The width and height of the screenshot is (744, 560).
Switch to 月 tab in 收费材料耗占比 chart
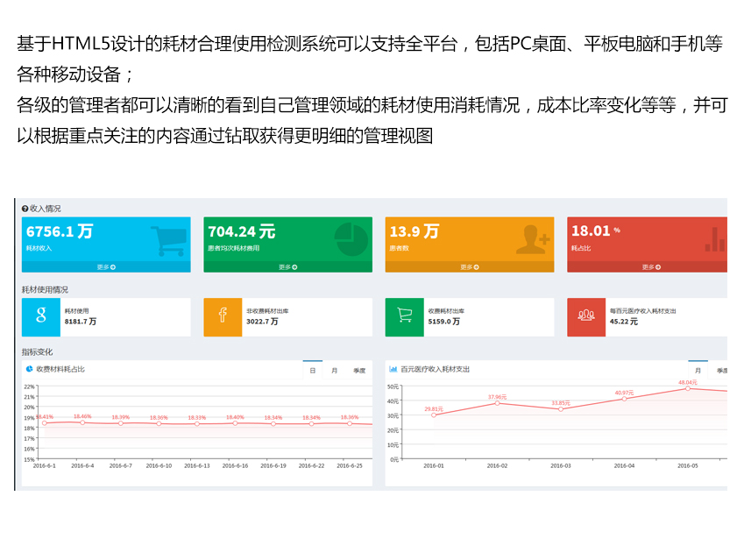(334, 371)
